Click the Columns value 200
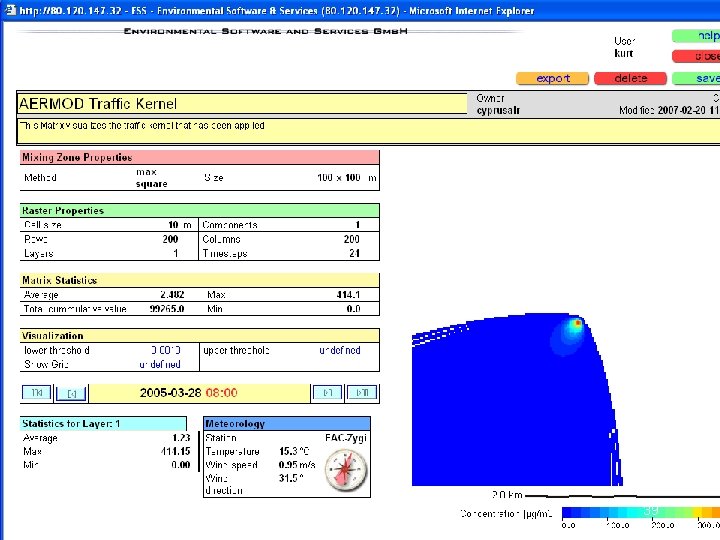This screenshot has height=540, width=720. coord(352,239)
